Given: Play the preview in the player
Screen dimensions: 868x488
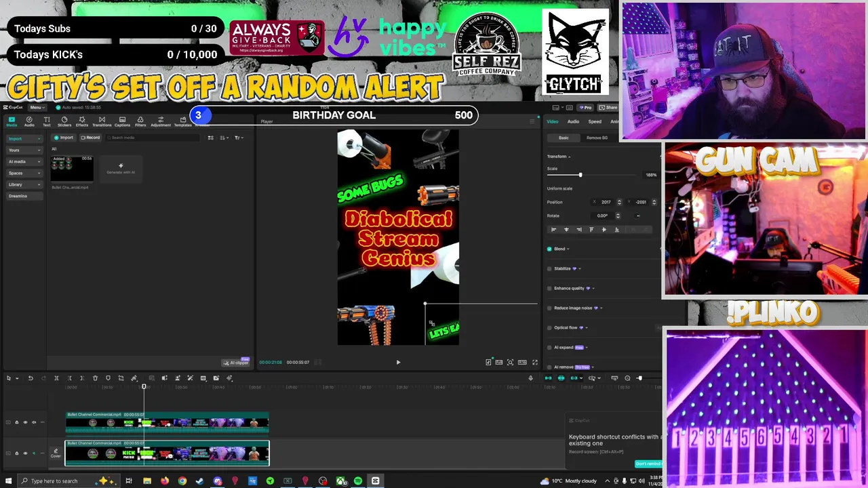Looking at the screenshot, I should 398,363.
